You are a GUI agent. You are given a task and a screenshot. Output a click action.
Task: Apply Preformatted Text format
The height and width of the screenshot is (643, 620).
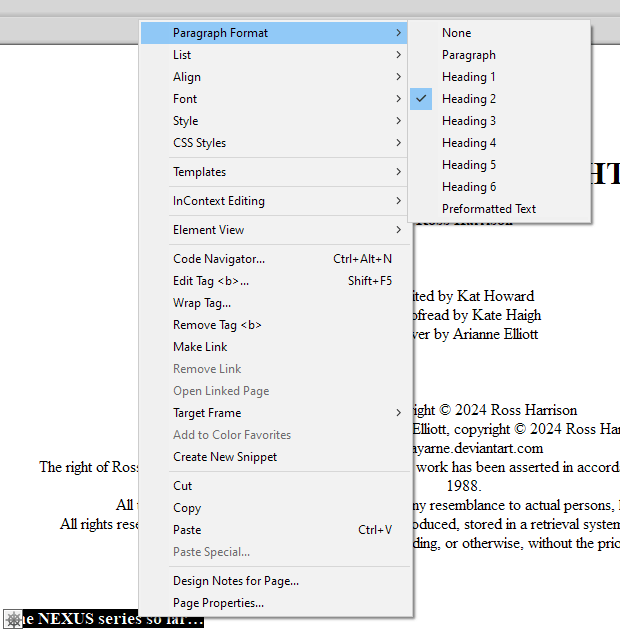pyautogui.click(x=489, y=209)
